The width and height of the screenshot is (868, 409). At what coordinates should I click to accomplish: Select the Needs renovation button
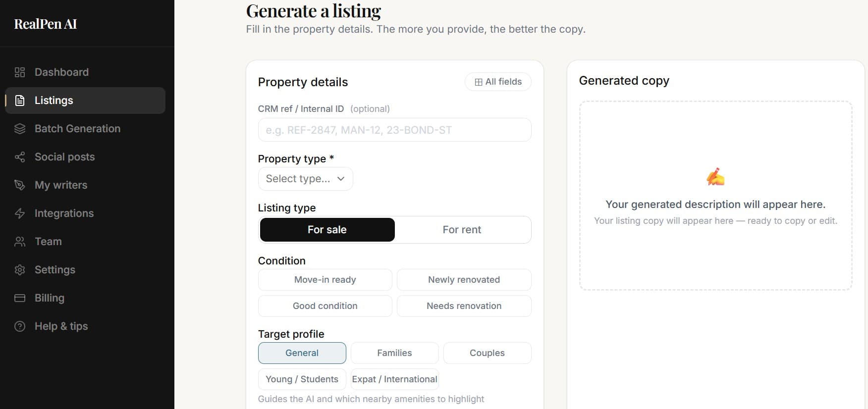tap(464, 306)
